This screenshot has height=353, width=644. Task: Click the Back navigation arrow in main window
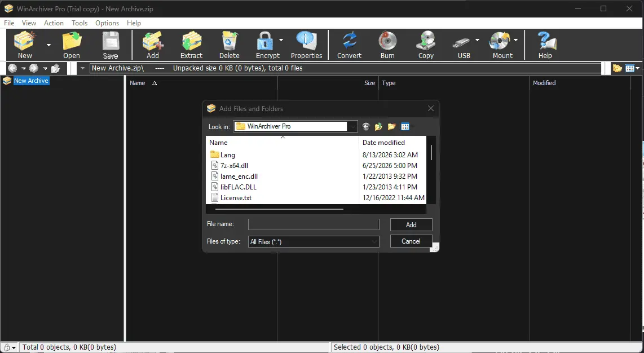pyautogui.click(x=13, y=68)
